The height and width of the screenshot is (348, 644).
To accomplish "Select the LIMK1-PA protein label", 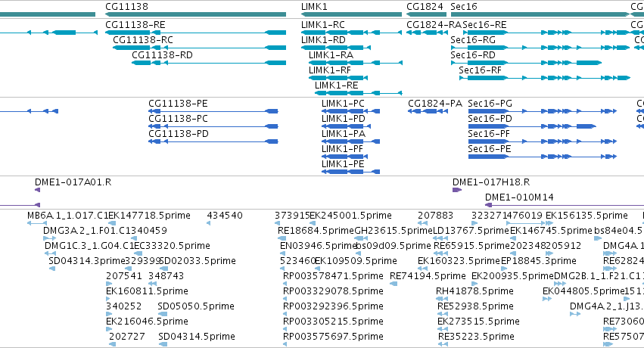I will point(344,134).
